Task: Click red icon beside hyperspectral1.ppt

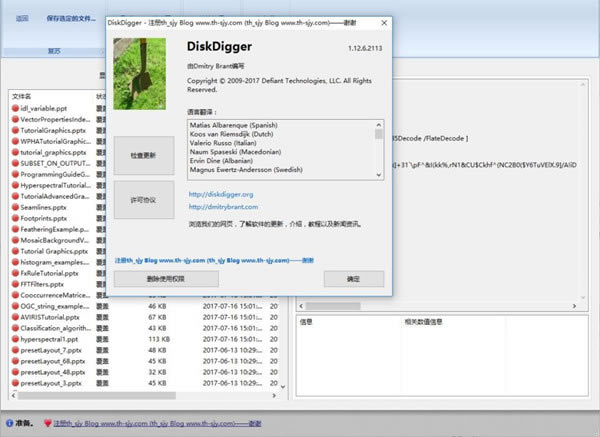Action: (x=15, y=339)
